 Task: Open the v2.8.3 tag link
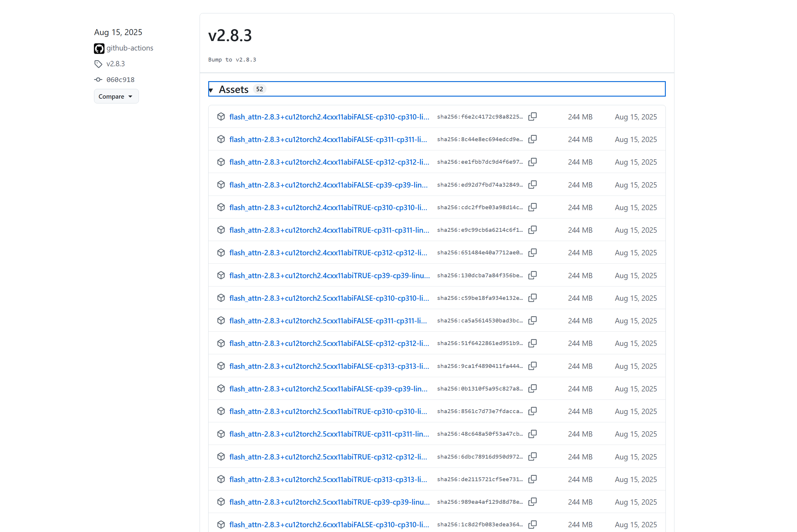pyautogui.click(x=115, y=64)
